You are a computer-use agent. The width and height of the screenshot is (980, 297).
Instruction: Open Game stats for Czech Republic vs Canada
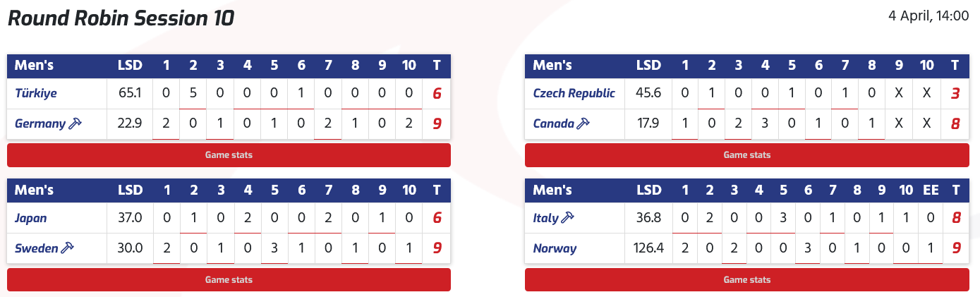click(x=747, y=155)
